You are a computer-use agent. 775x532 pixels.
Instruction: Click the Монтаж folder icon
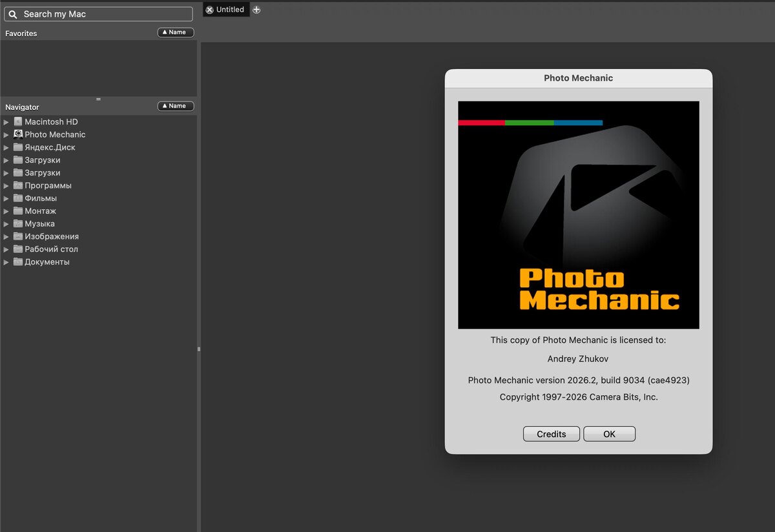point(18,211)
